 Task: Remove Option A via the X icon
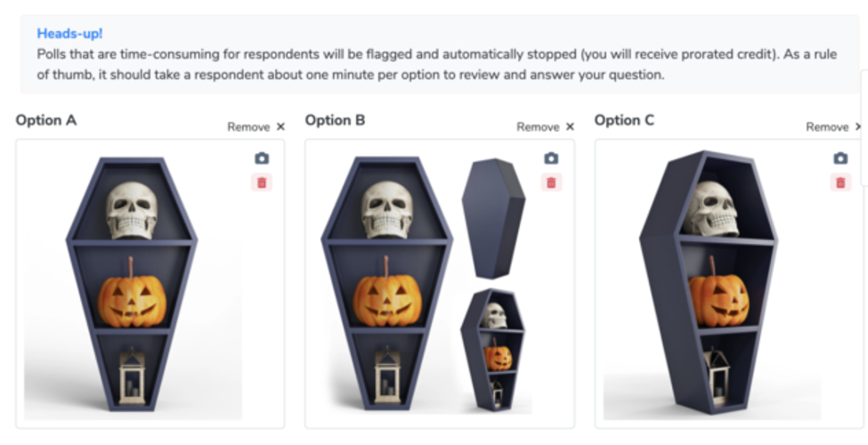pos(280,126)
